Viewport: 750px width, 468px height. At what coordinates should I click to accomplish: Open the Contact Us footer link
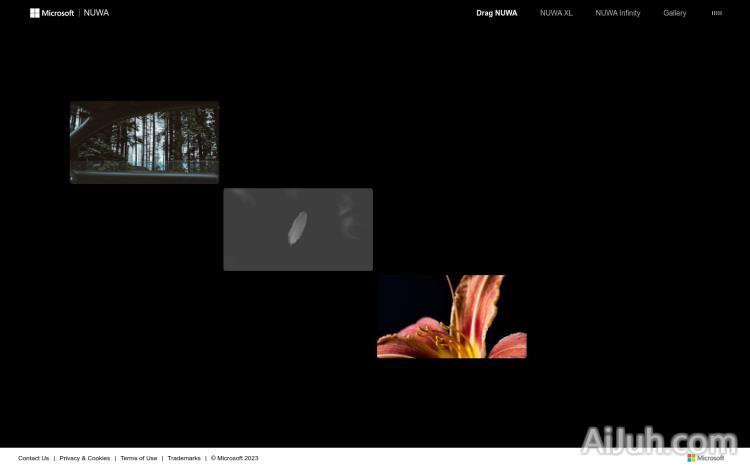pos(33,458)
